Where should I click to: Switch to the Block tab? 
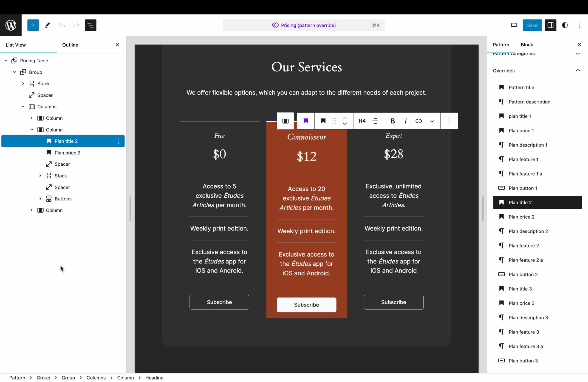click(x=527, y=45)
